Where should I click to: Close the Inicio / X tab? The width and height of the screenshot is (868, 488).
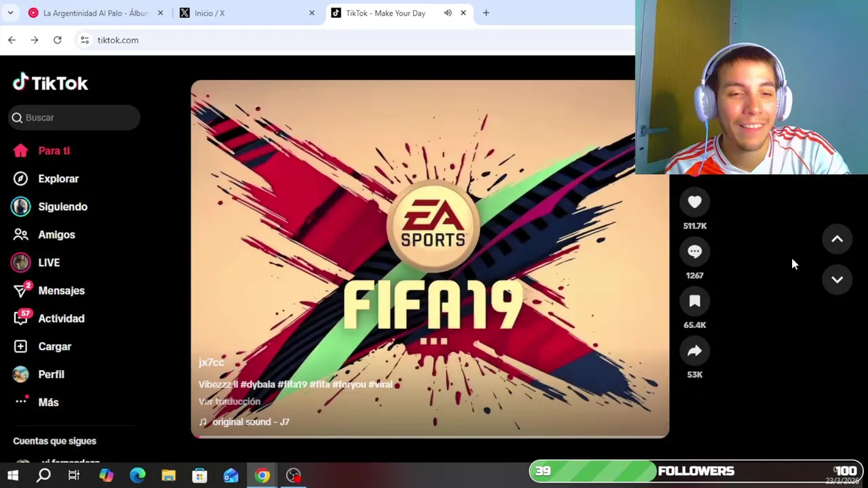(312, 13)
